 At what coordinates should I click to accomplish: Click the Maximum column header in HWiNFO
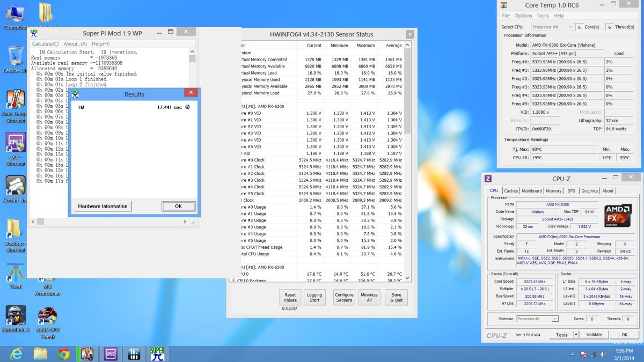point(365,46)
